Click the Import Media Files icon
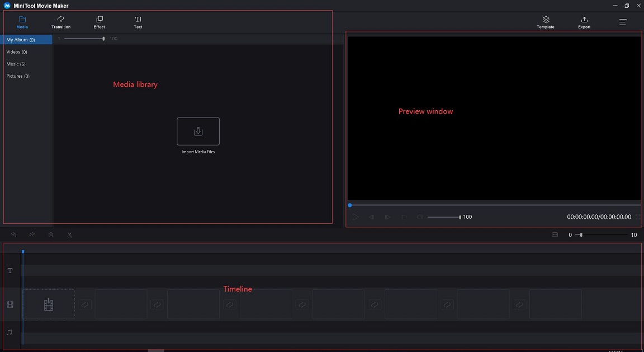 point(198,132)
